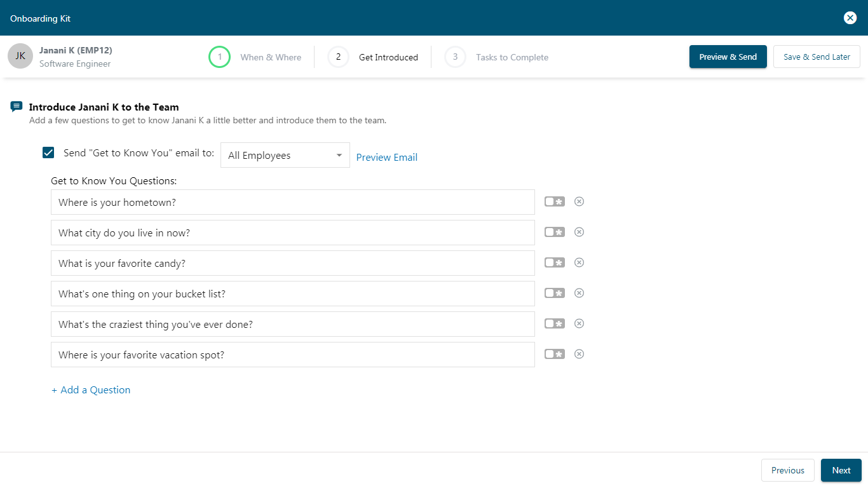The height and width of the screenshot is (488, 868).
Task: Edit the craziest thing question field
Action: click(x=293, y=324)
